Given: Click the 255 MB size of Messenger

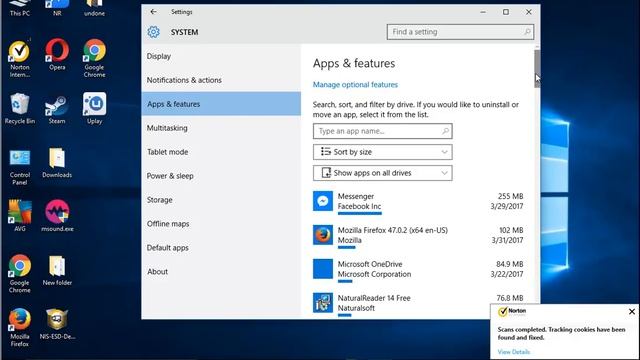Looking at the screenshot, I should (510, 196).
